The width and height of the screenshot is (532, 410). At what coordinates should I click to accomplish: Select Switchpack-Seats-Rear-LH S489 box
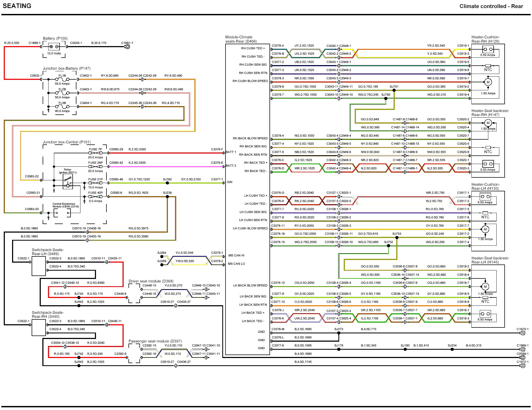click(x=39, y=266)
